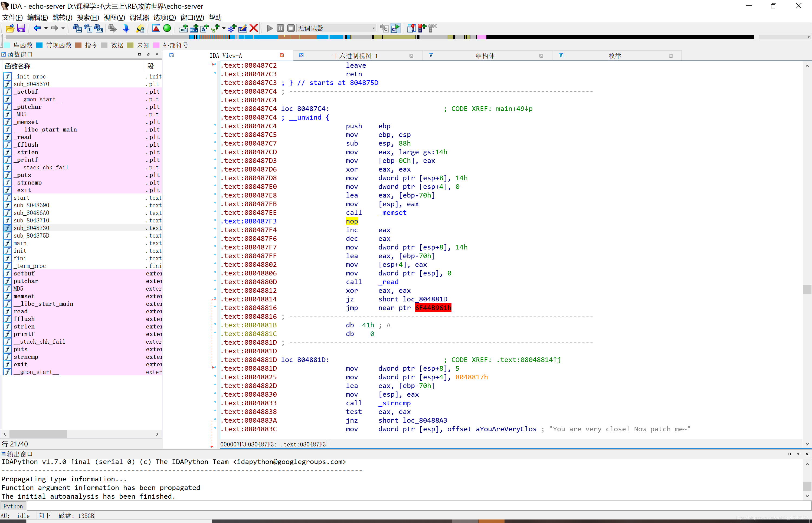Open the 搜索(H) menu
Screen dimensions: 812x523
88,18
